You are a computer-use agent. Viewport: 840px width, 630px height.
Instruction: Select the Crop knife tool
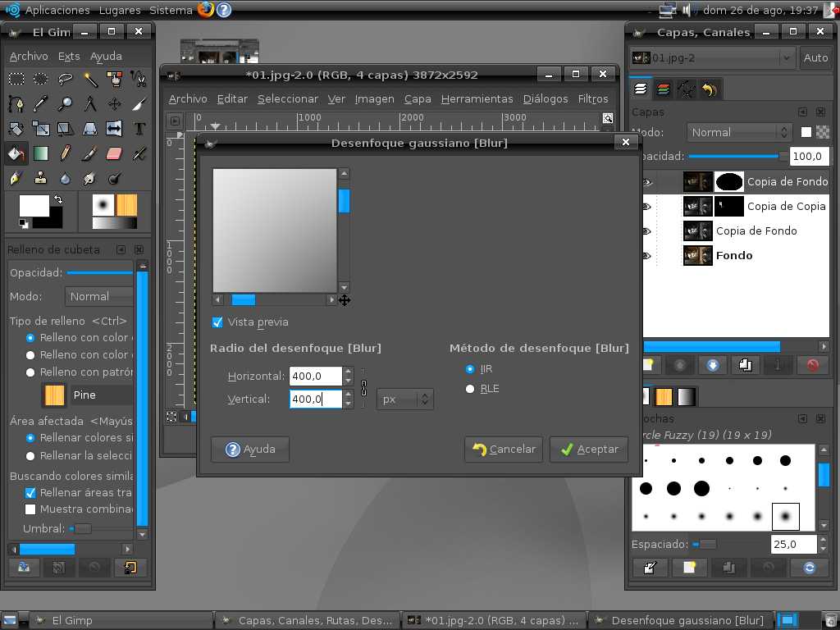pos(139,104)
